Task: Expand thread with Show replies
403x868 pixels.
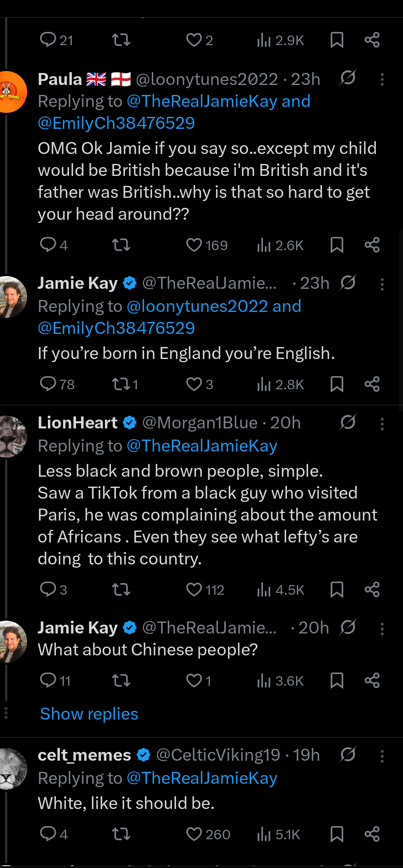Action: 89,714
